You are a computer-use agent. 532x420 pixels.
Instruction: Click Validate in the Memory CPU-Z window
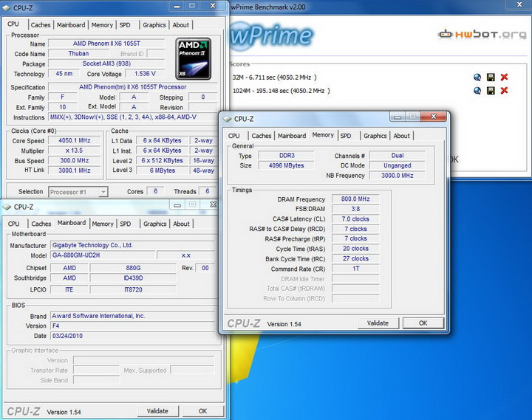(378, 323)
